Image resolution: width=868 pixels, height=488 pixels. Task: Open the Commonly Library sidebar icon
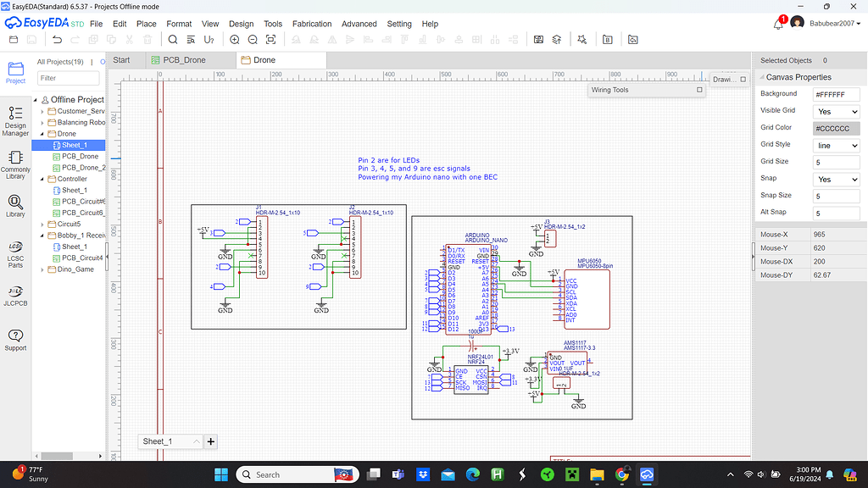click(15, 164)
